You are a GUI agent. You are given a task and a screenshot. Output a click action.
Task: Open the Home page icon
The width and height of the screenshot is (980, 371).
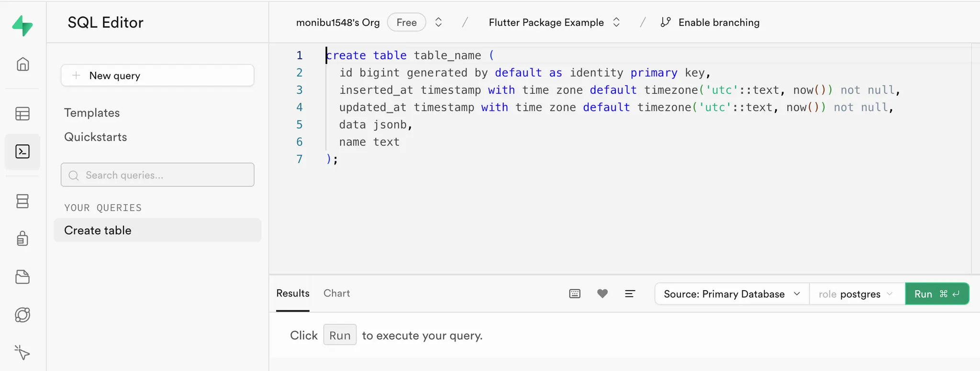pyautogui.click(x=22, y=64)
